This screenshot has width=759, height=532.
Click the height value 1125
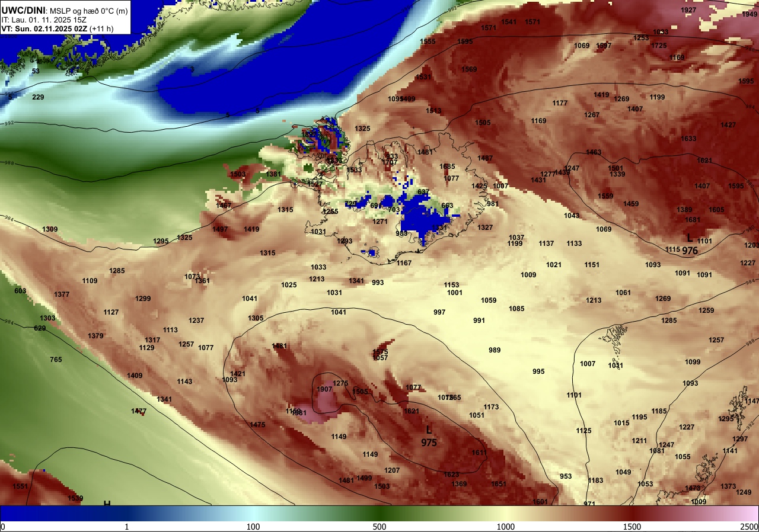point(583,431)
